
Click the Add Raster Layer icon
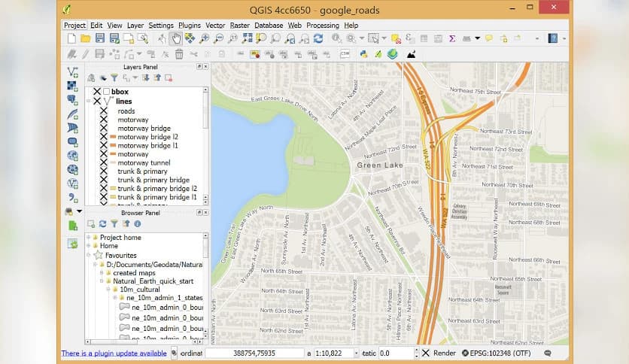coord(73,86)
